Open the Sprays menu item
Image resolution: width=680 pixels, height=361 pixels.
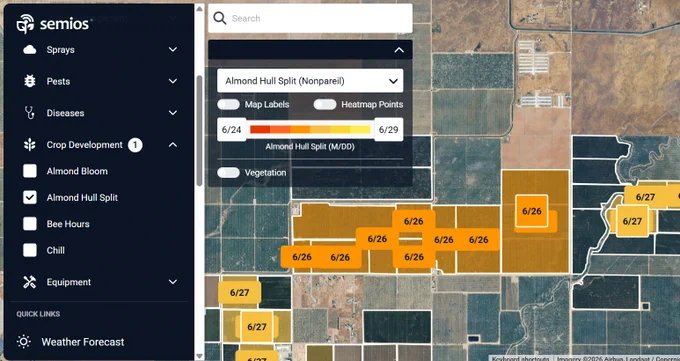click(60, 50)
